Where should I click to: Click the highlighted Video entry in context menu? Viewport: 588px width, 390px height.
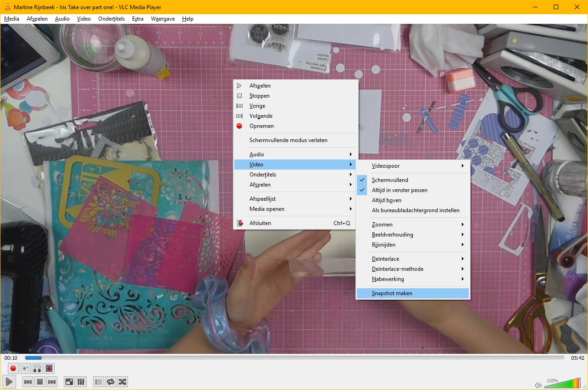296,165
